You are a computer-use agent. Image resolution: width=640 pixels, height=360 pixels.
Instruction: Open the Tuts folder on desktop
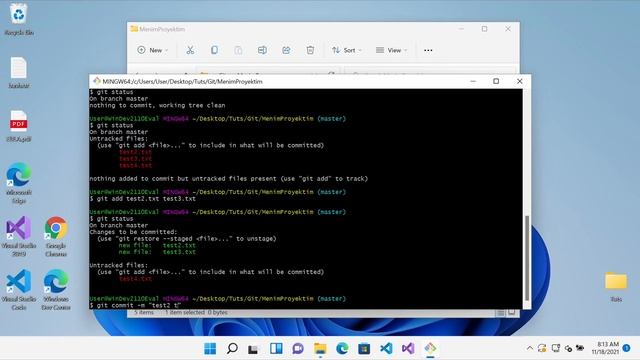click(x=616, y=286)
